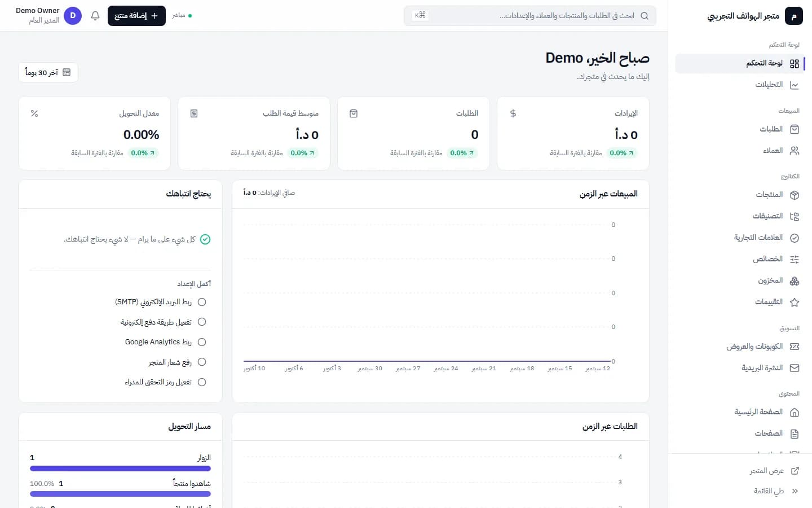This screenshot has height=508, width=812.
Task: Select ربط Google Analytics radio circle
Action: coord(202,342)
